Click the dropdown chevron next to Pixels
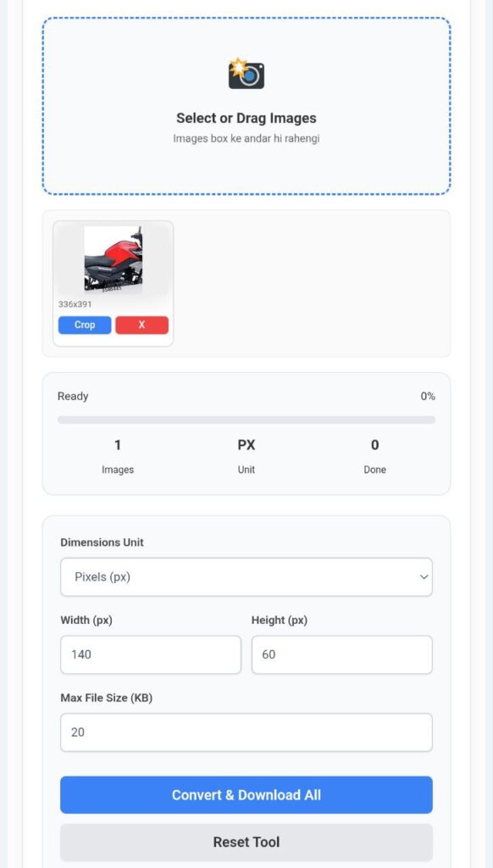 (423, 576)
